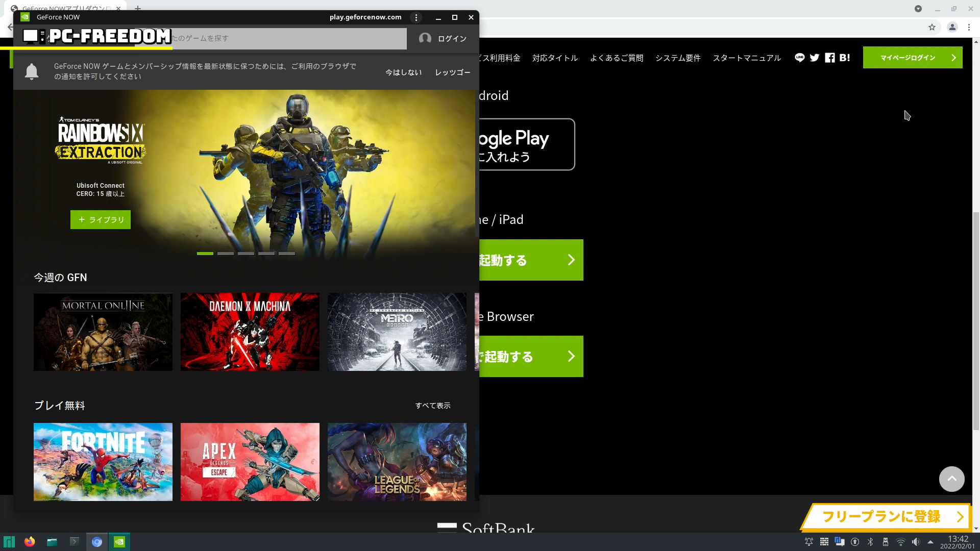Viewport: 980px width, 551px height.
Task: Click the notification bell icon
Action: pyautogui.click(x=32, y=71)
